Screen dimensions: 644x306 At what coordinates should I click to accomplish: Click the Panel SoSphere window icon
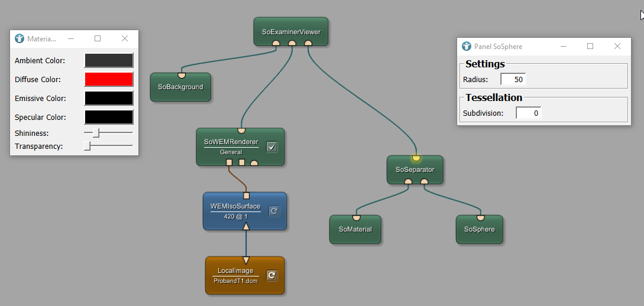[467, 46]
